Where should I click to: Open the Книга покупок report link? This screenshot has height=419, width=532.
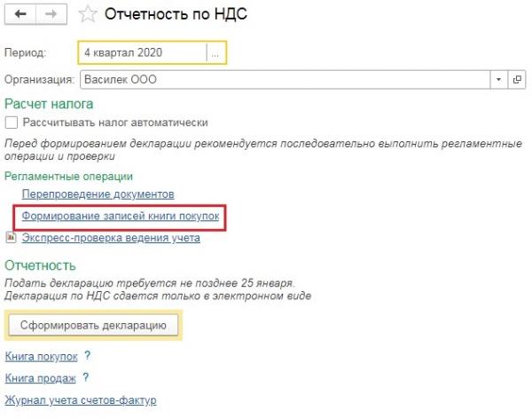[41, 356]
